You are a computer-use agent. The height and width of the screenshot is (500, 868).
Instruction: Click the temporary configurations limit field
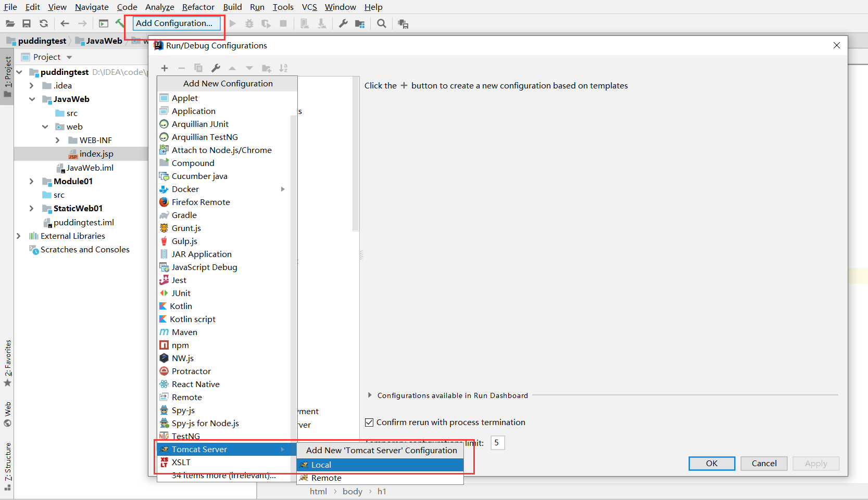pos(498,443)
